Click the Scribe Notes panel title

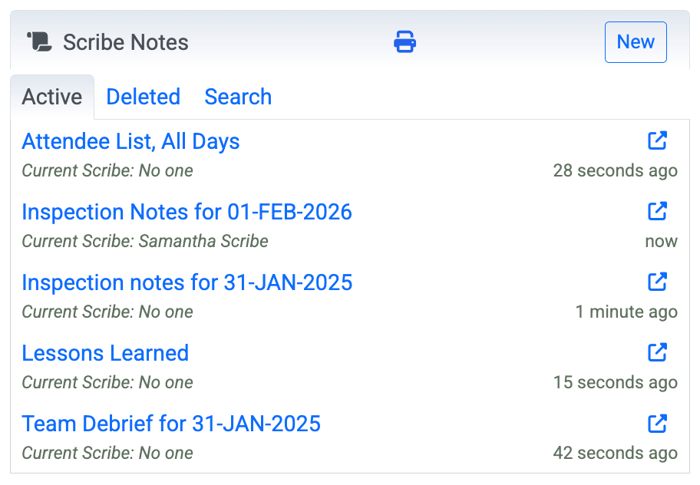click(125, 42)
